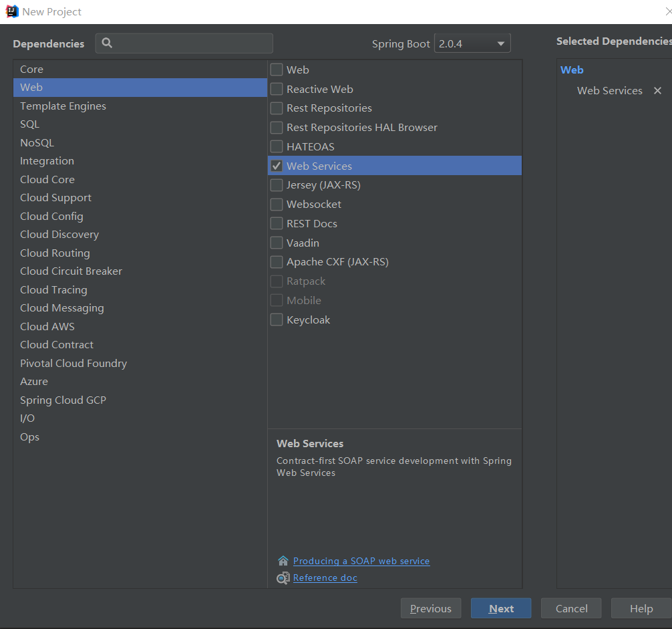Select Cloud Config category
672x629 pixels.
[x=140, y=216]
